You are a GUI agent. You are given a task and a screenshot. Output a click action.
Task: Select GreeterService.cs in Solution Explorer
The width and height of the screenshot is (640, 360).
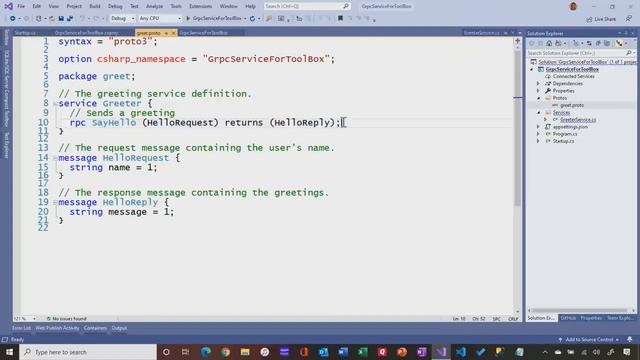click(578, 120)
